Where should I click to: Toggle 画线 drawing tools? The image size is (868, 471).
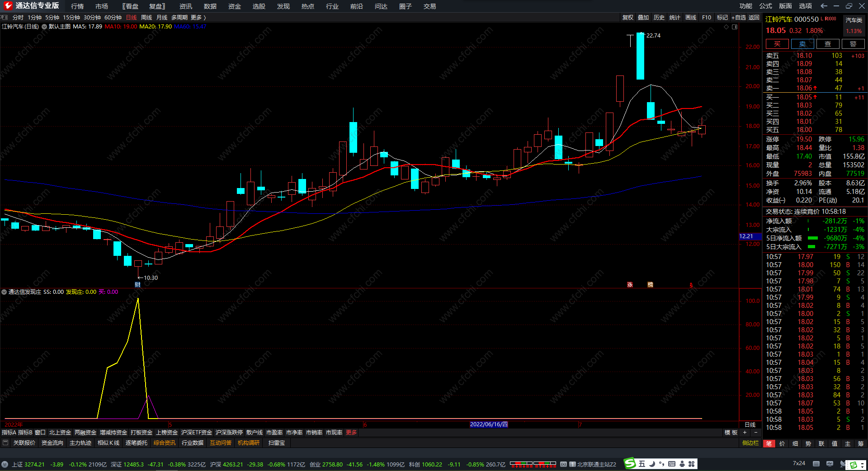pos(691,17)
